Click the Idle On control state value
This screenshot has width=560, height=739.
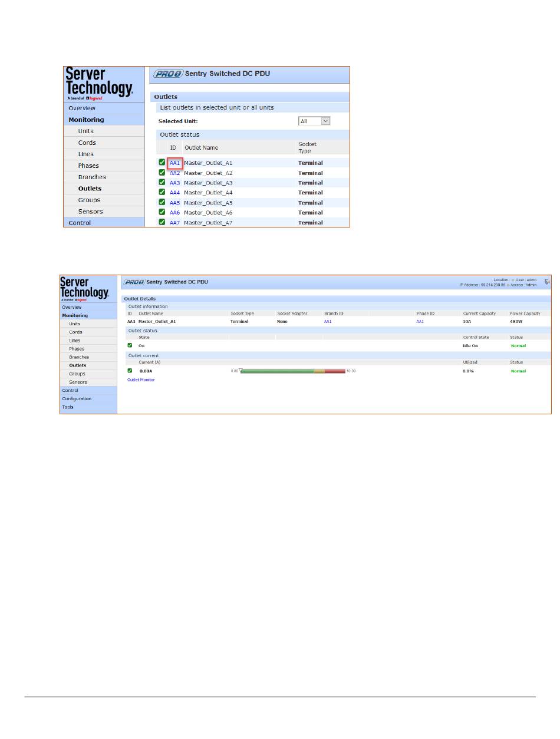coord(470,346)
